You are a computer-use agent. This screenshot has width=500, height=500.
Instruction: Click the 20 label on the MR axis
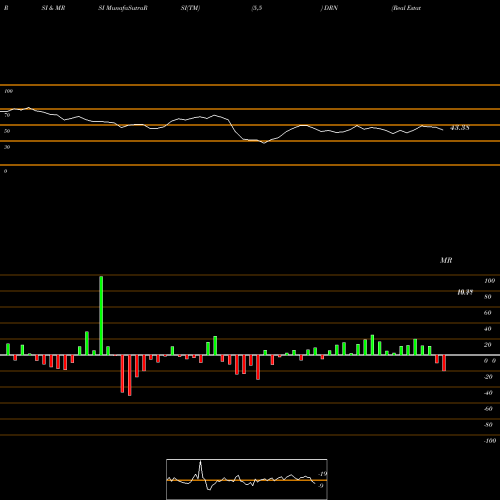[488, 345]
